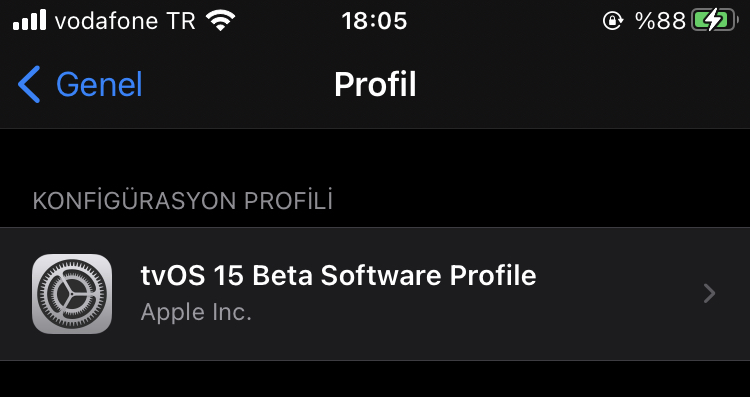This screenshot has width=750, height=397.
Task: Select the Apple Inc. subtitle text
Action: pyautogui.click(x=196, y=312)
